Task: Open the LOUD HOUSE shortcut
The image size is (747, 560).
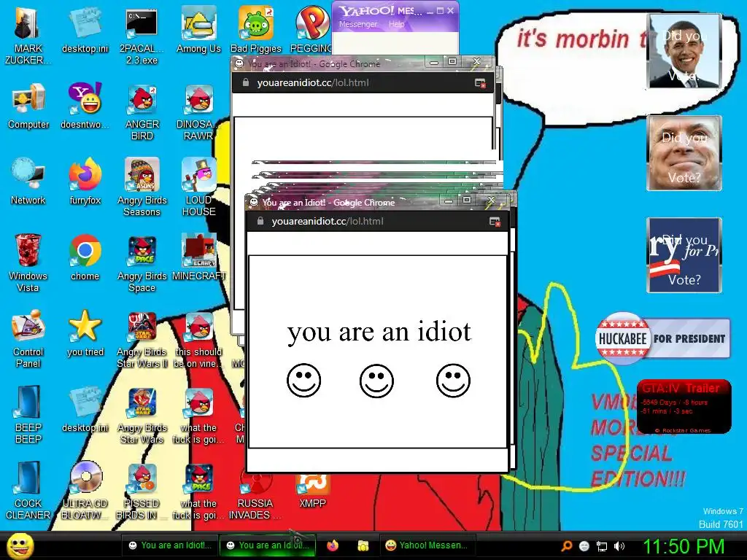Action: click(198, 187)
